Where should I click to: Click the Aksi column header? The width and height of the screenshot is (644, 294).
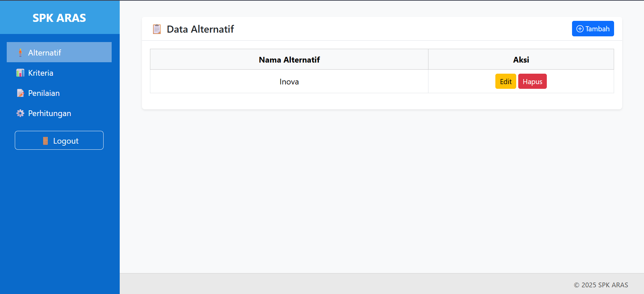click(x=521, y=60)
